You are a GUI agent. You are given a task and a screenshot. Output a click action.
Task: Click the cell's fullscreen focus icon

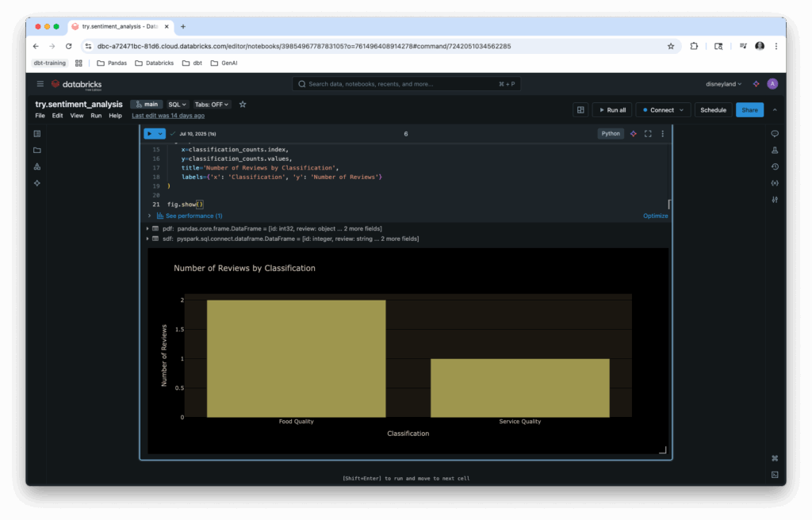point(648,134)
